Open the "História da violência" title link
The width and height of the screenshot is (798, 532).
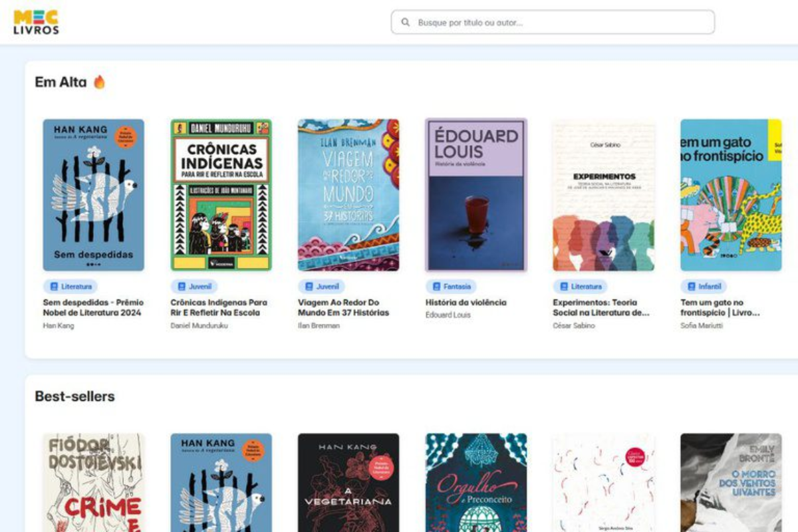pos(467,302)
